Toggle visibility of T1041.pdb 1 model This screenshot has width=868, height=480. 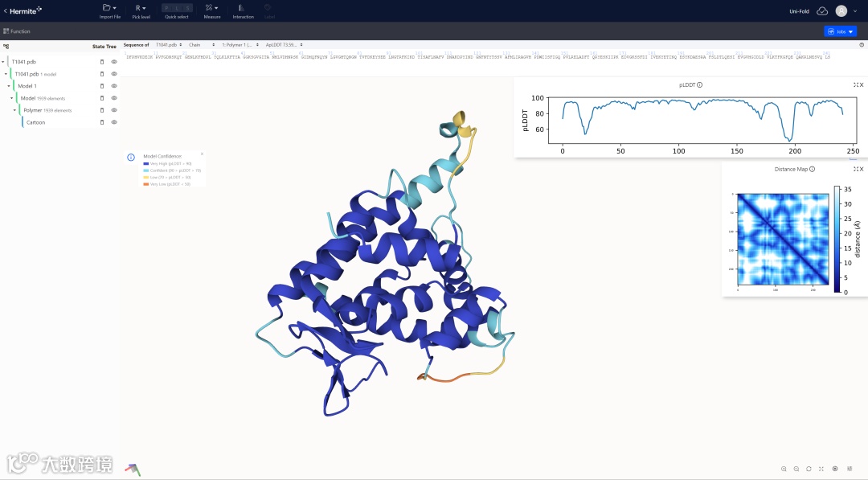[114, 74]
